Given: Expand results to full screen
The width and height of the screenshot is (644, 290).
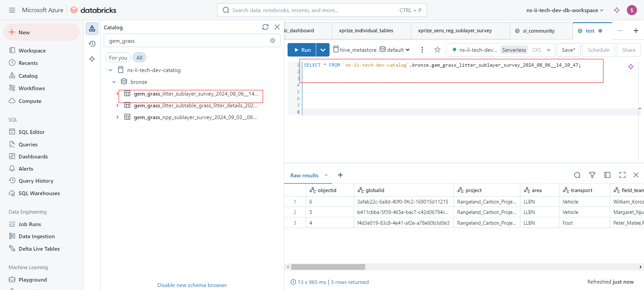Looking at the screenshot, I should (622, 175).
